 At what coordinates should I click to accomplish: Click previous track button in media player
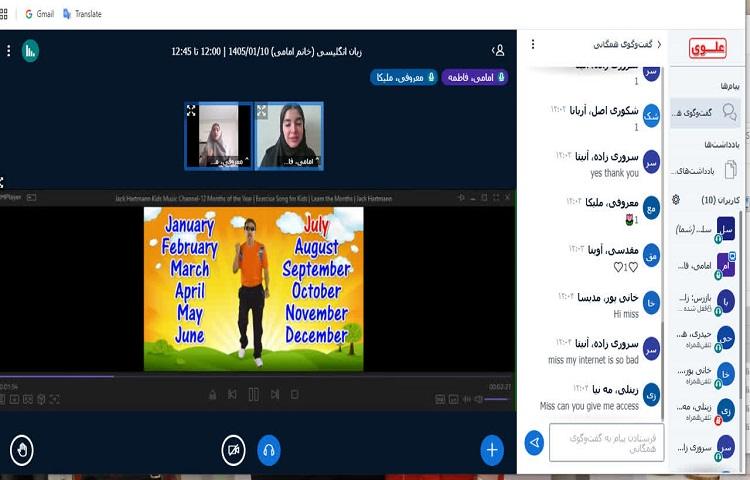point(232,394)
